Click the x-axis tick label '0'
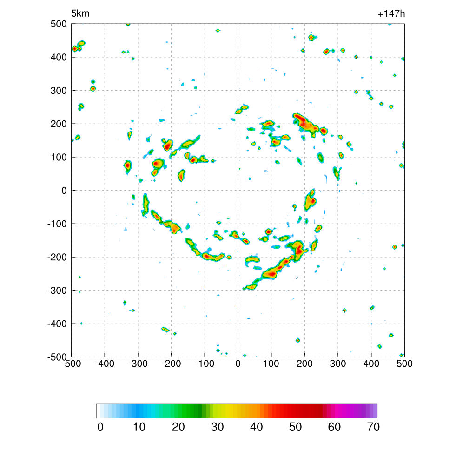 click(x=238, y=364)
